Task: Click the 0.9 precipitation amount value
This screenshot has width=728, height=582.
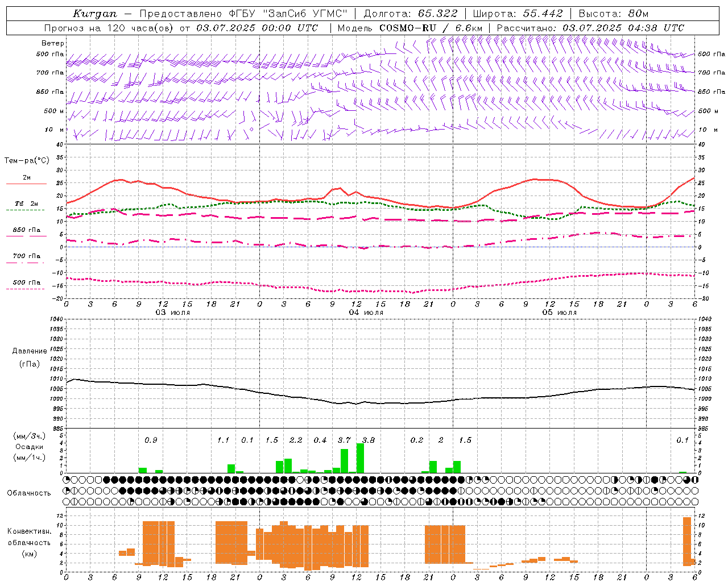Action: [x=151, y=440]
